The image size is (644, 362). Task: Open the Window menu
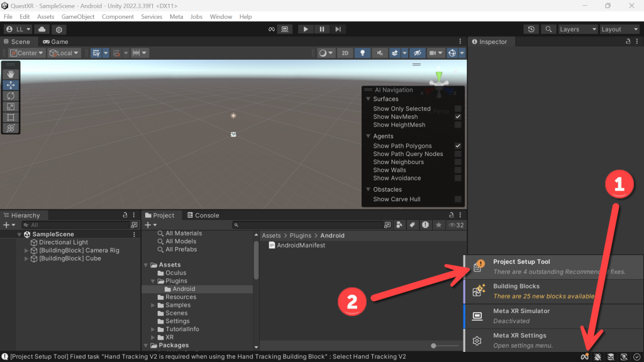pyautogui.click(x=221, y=17)
